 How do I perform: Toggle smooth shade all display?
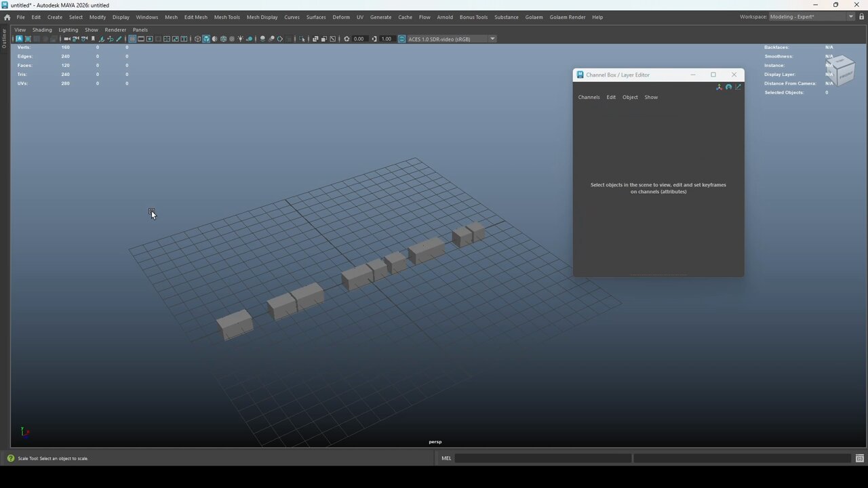point(206,39)
